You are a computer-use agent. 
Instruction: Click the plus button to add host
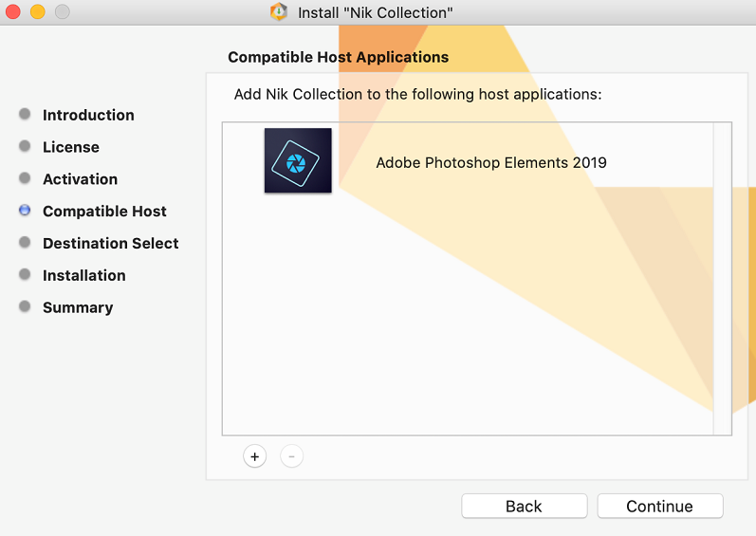[254, 456]
